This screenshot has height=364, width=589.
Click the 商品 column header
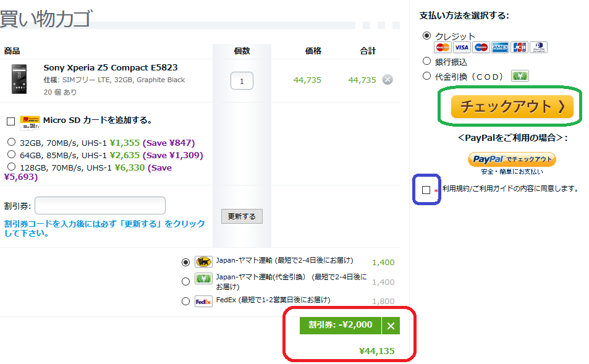(12, 51)
